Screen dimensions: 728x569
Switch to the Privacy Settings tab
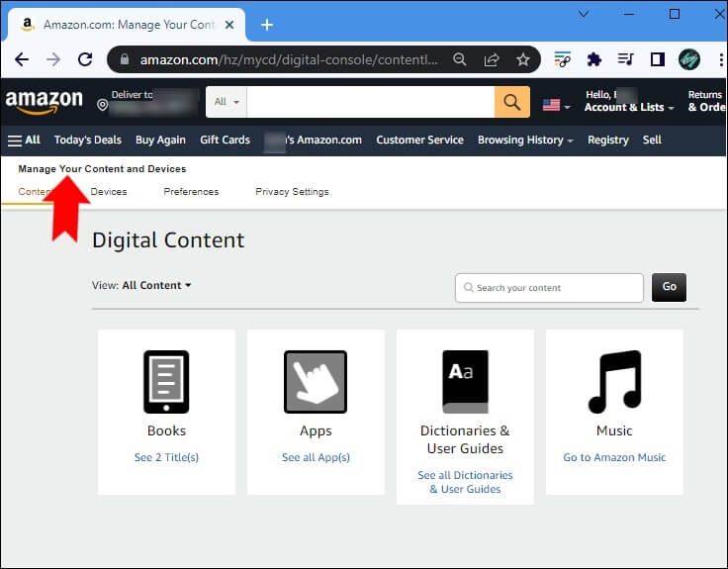coord(292,192)
